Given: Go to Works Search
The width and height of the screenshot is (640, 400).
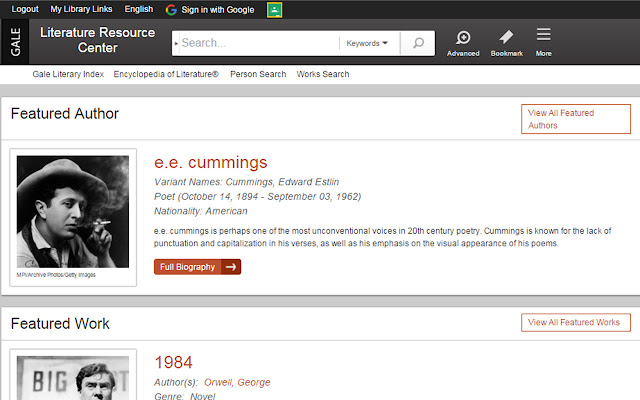Looking at the screenshot, I should pos(323,74).
